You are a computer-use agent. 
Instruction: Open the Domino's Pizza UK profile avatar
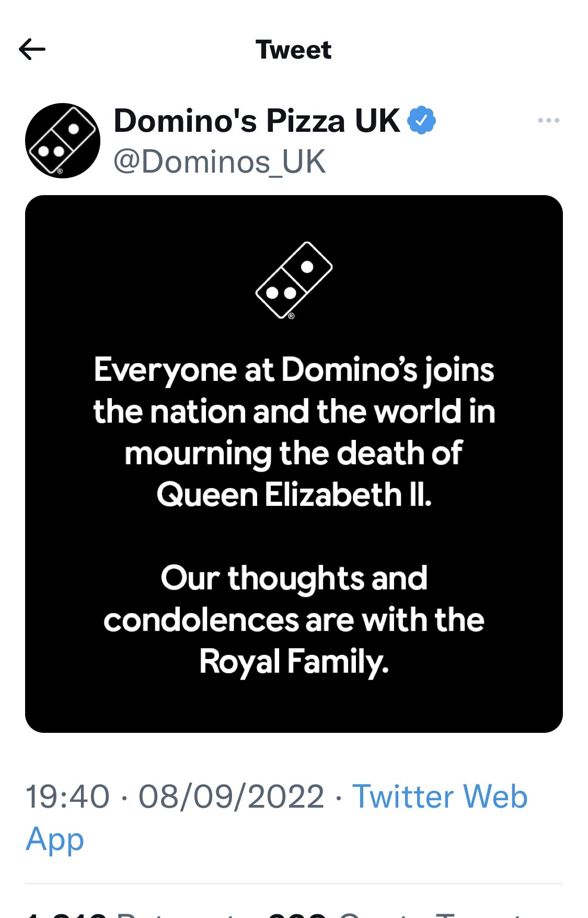[x=63, y=141]
